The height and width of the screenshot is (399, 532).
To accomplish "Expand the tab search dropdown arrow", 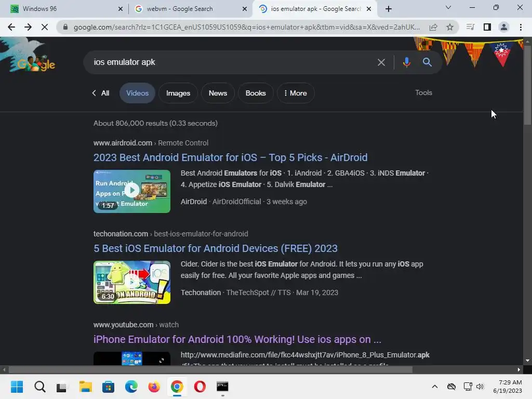I will (448, 7).
